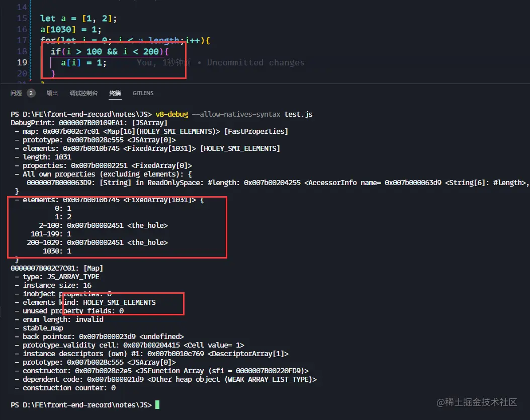Click the '200-1029: <the_hole>' element entry
530x420 pixels.
98,242
